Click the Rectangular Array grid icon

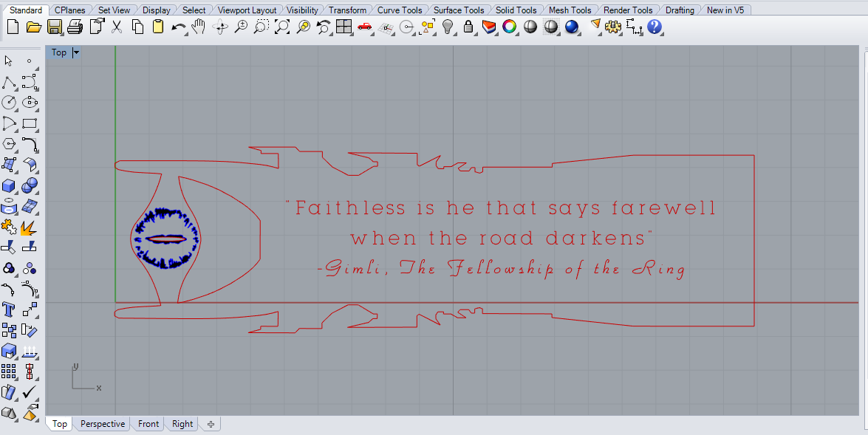9,371
